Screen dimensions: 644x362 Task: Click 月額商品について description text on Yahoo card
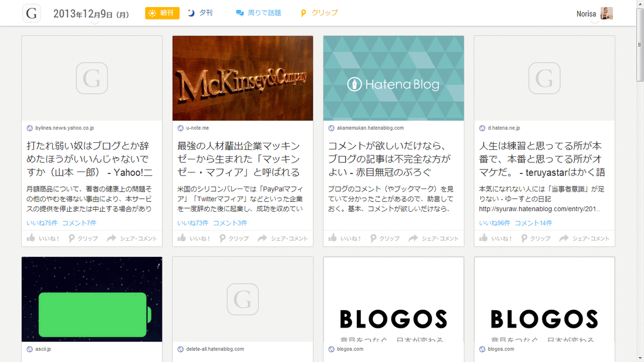pos(89,199)
